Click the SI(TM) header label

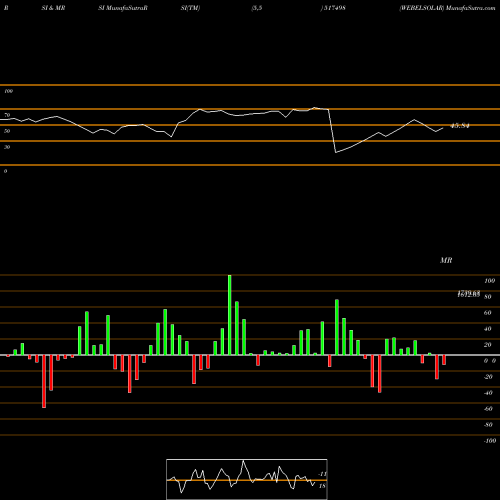(x=190, y=8)
